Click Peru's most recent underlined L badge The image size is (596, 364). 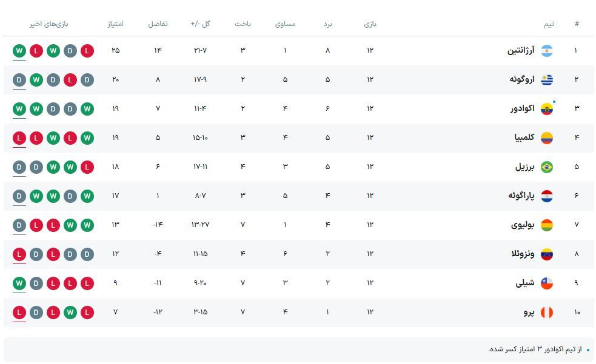coord(19,313)
